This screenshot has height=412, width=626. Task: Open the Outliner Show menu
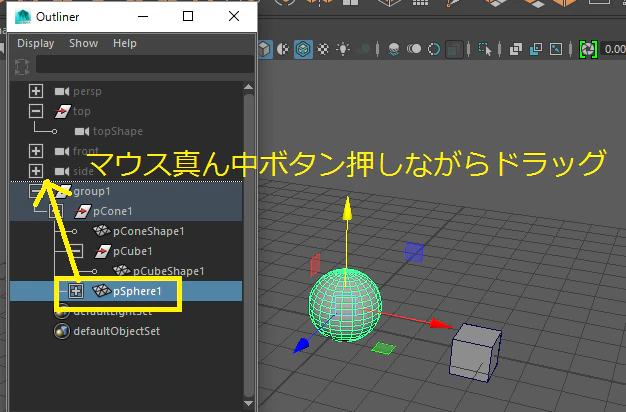pos(83,43)
